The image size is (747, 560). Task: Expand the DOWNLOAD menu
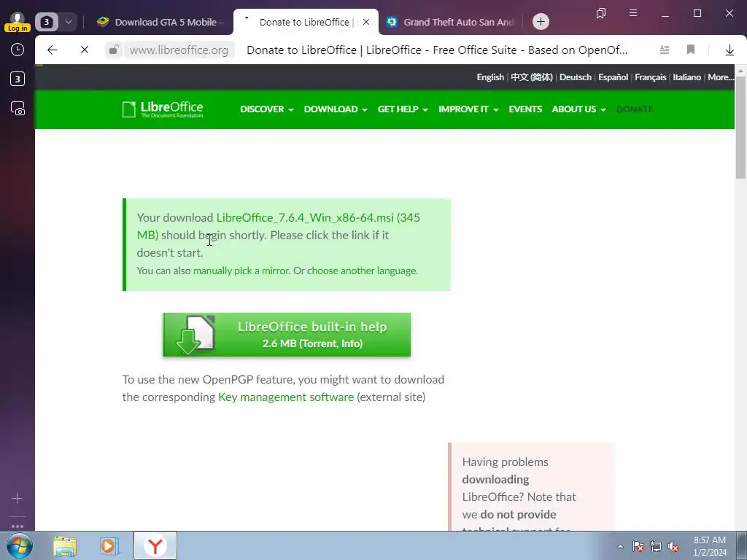click(x=336, y=109)
